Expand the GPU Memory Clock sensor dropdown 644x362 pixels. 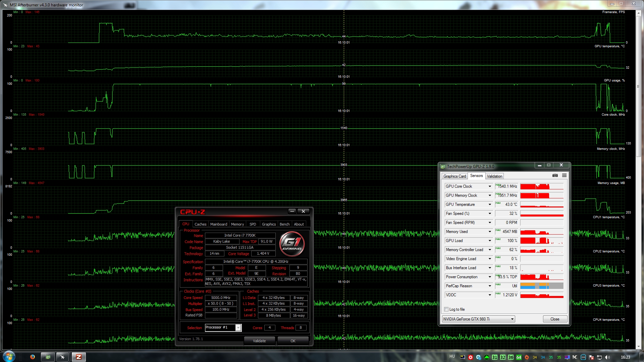tap(489, 195)
